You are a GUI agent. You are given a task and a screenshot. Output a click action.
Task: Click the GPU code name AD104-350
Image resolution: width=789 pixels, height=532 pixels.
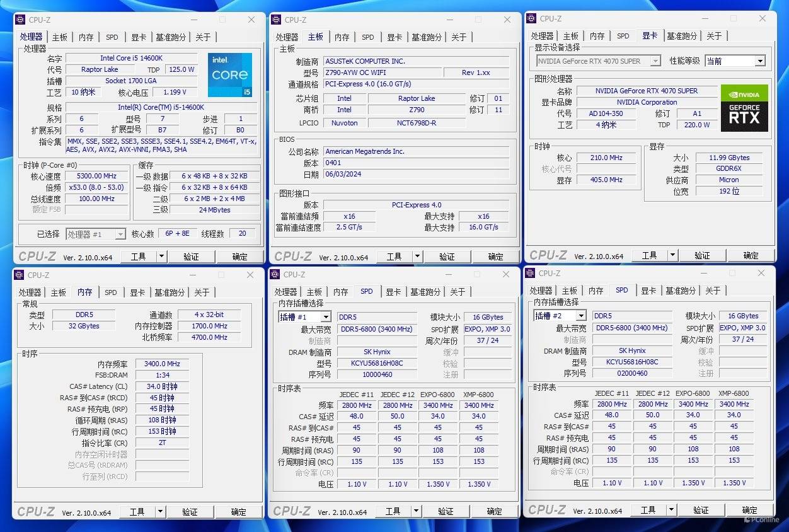pos(606,113)
